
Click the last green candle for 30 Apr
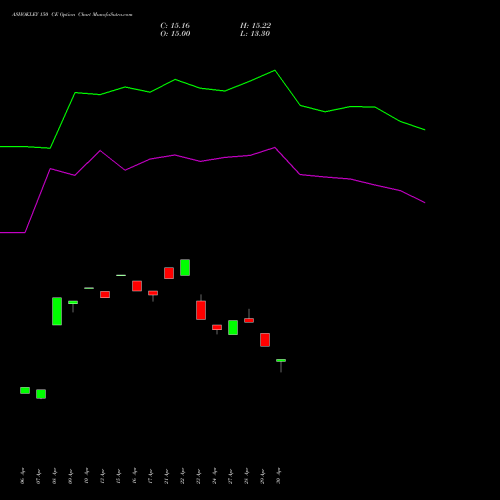[x=281, y=360]
